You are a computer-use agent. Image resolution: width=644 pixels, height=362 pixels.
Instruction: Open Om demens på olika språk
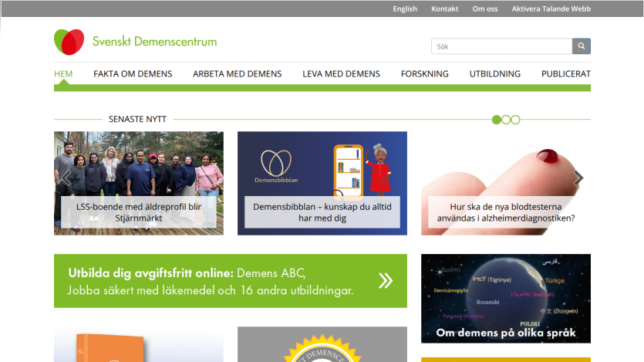tap(506, 298)
